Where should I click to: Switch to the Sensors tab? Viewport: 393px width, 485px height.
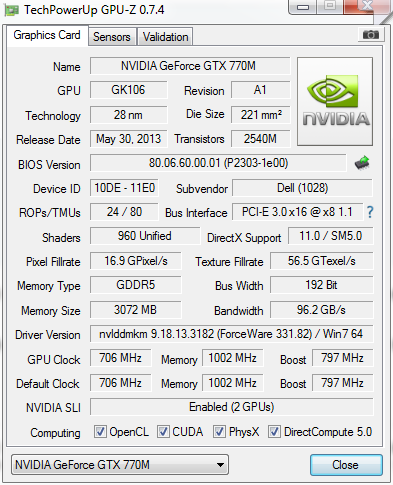tap(112, 37)
